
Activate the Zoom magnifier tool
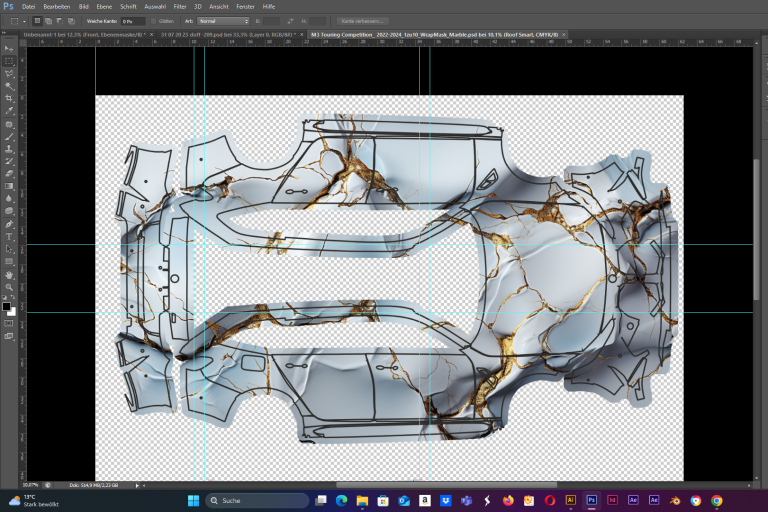[9, 287]
